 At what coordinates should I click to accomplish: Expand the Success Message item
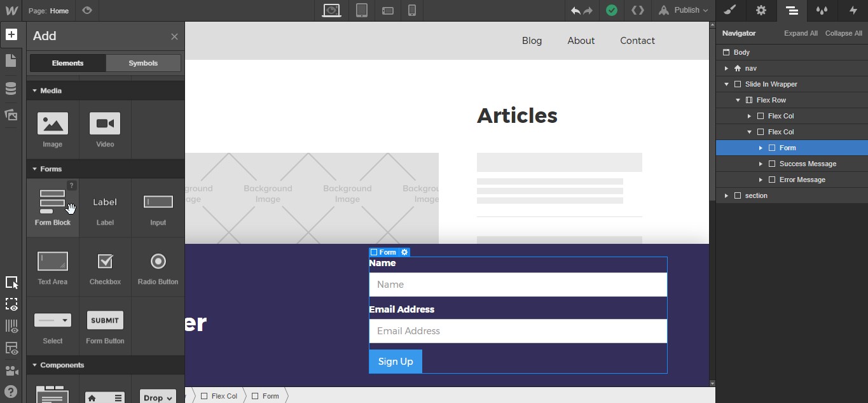coord(761,164)
